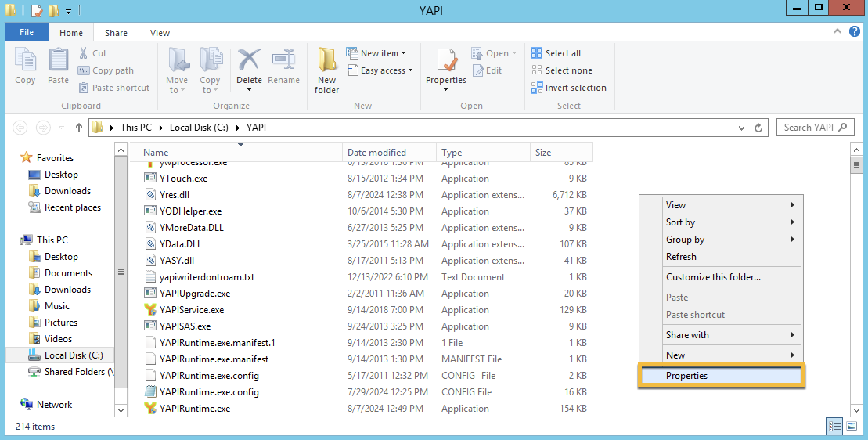
Task: Sort files by the Name column
Action: click(236, 152)
